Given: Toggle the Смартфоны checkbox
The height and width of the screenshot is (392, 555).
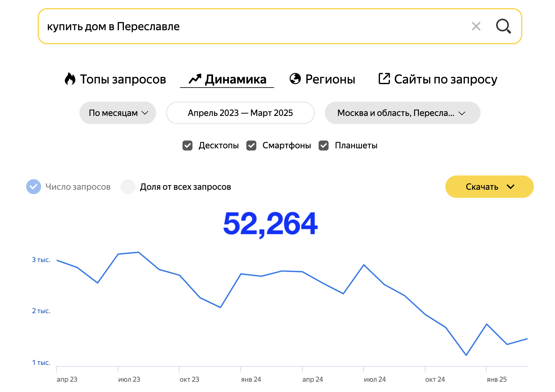Looking at the screenshot, I should tap(251, 146).
